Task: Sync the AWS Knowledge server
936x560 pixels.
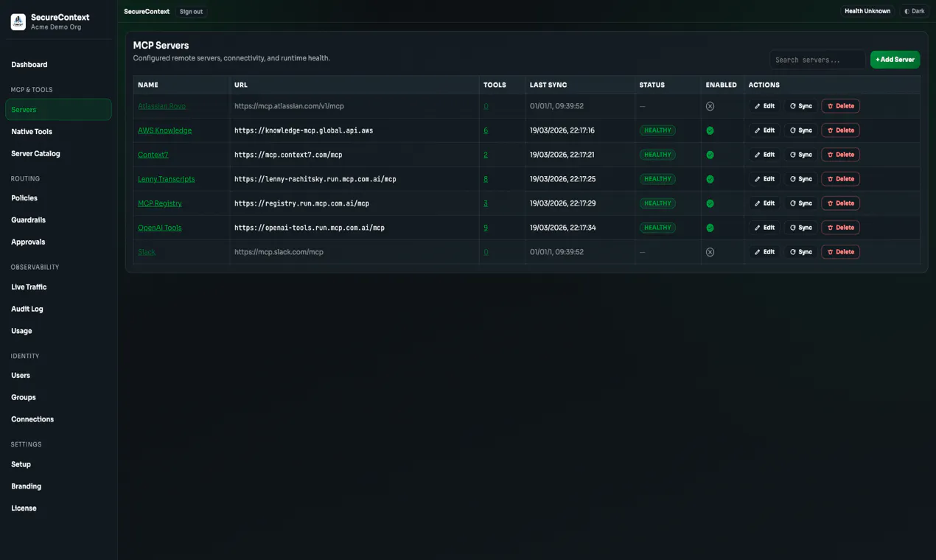Action: (x=801, y=130)
